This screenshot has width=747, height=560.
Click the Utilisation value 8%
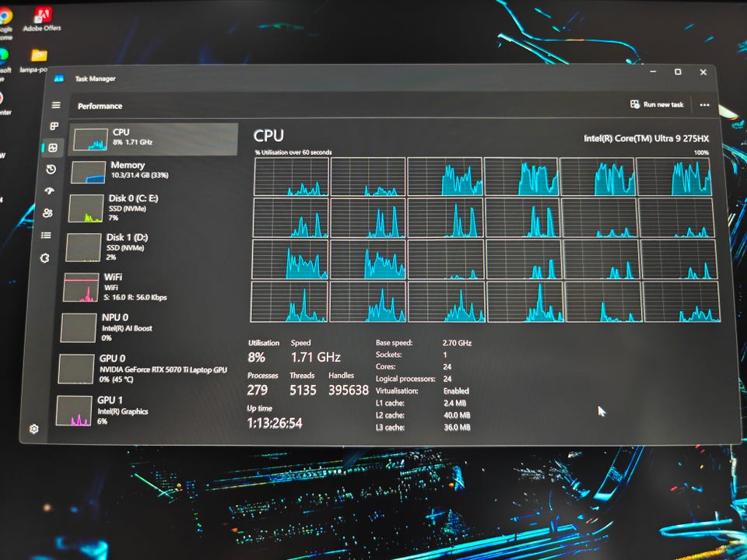pos(256,357)
